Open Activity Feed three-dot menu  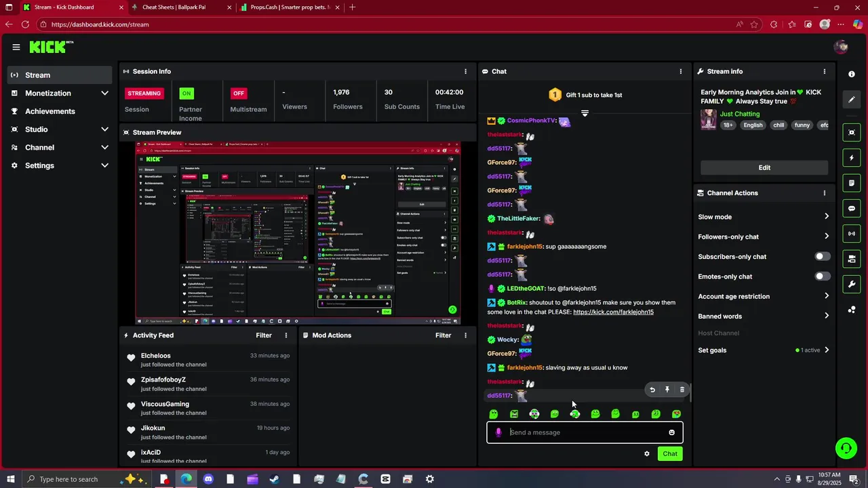click(x=286, y=335)
